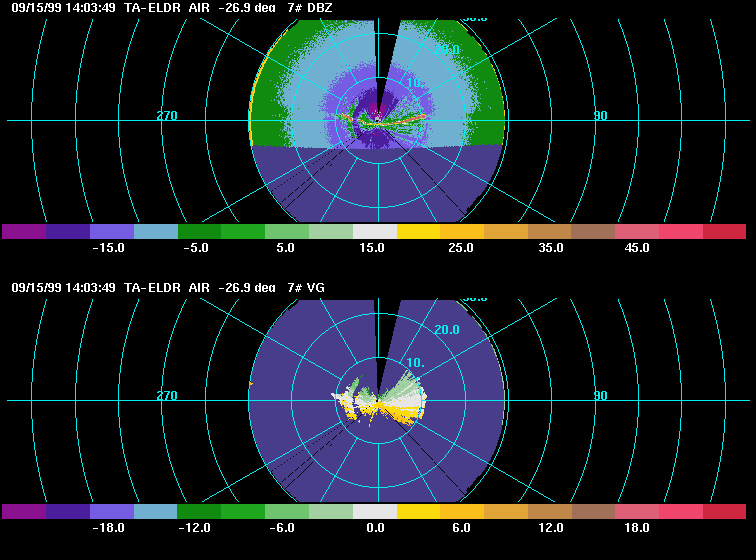The width and height of the screenshot is (756, 560).
Task: Click the medium green swatch above -6.0 in VG bar
Action: pos(287,511)
